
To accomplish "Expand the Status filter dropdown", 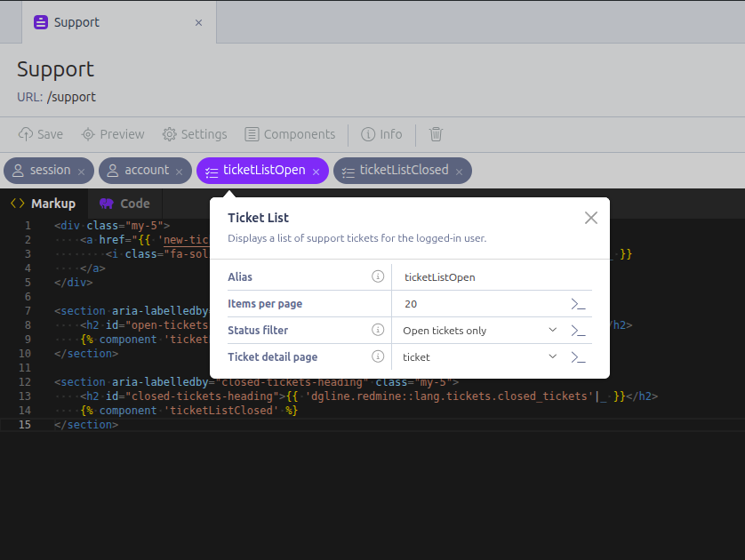I will tap(552, 331).
